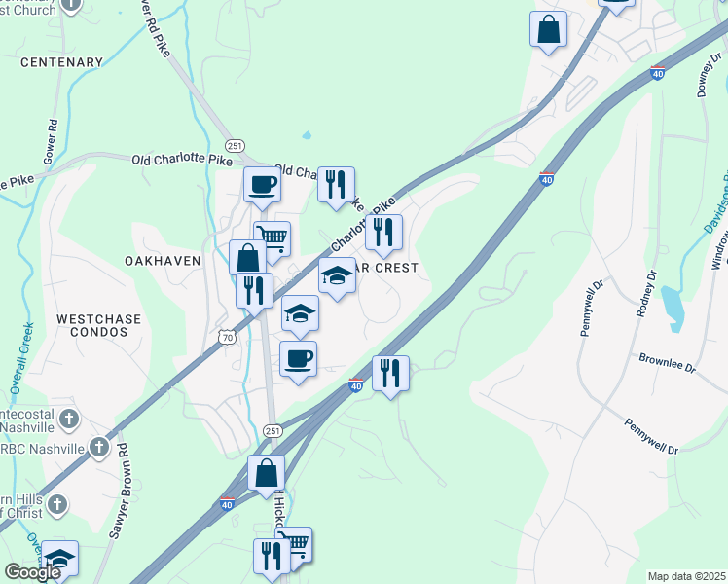728x584 pixels.
Task: Click the restaurant marker next to US 70 shield
Action: [254, 293]
